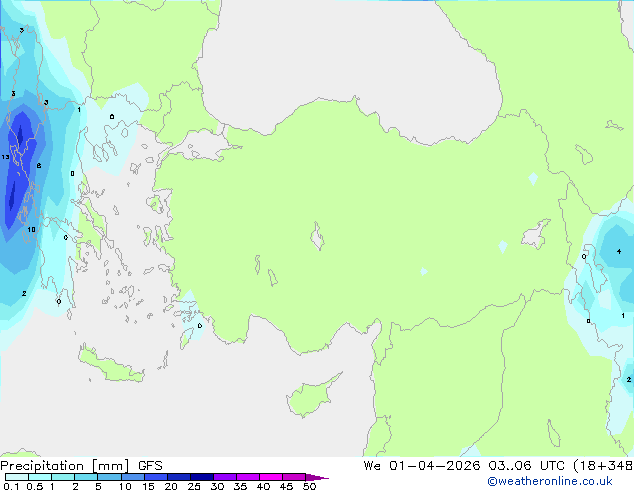
Task: Click the '25' legend scale label
Action: click(194, 486)
